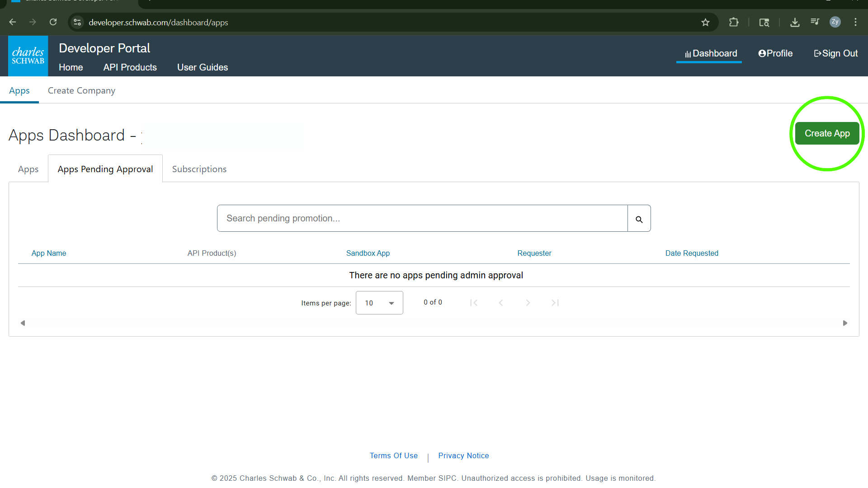Expand items per page dropdown
The width and height of the screenshot is (868, 488).
pyautogui.click(x=379, y=303)
